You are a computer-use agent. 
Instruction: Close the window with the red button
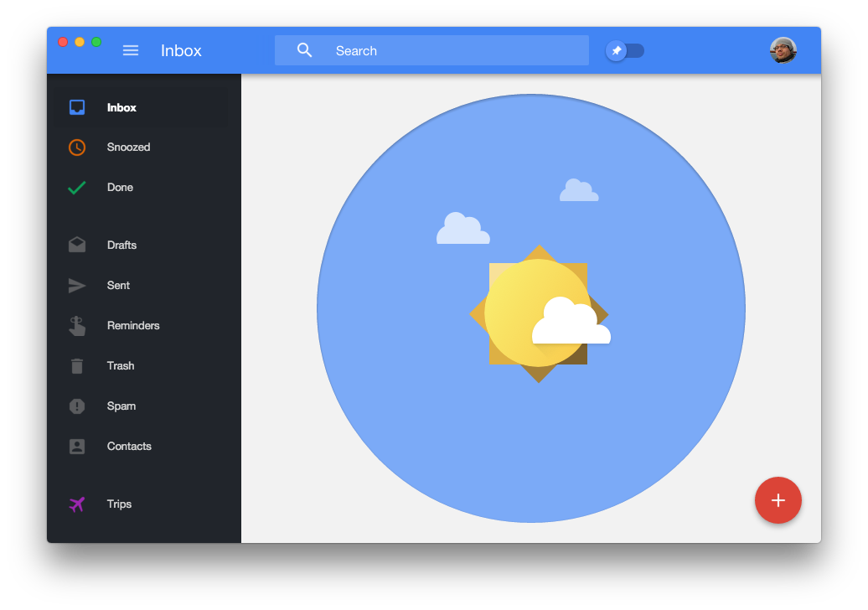coord(63,42)
